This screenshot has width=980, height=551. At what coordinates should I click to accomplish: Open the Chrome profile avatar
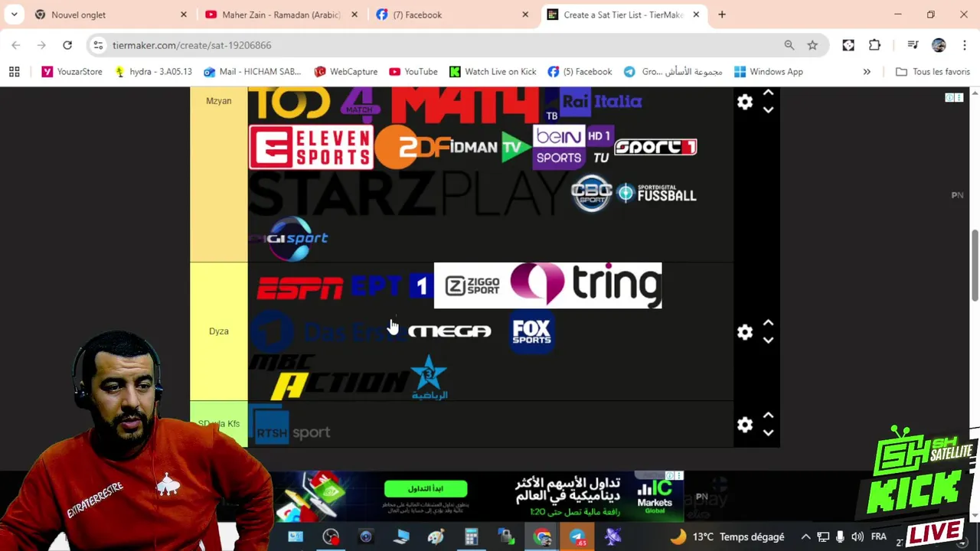tap(939, 45)
